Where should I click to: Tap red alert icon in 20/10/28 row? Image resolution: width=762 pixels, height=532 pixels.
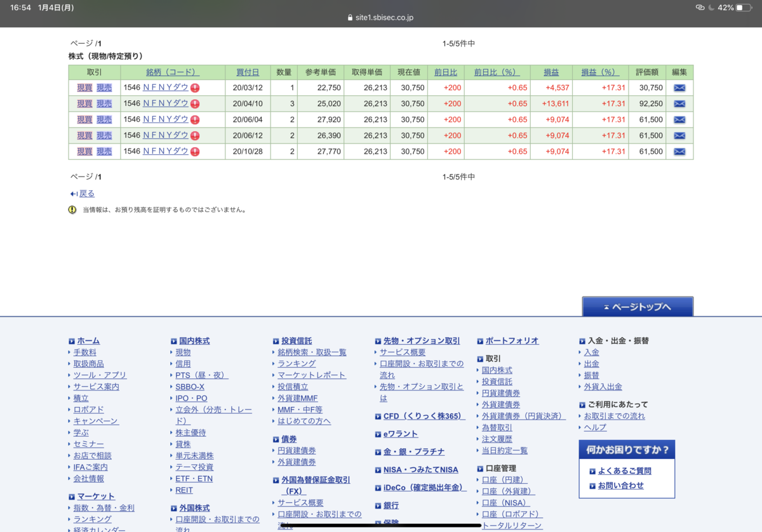(195, 152)
